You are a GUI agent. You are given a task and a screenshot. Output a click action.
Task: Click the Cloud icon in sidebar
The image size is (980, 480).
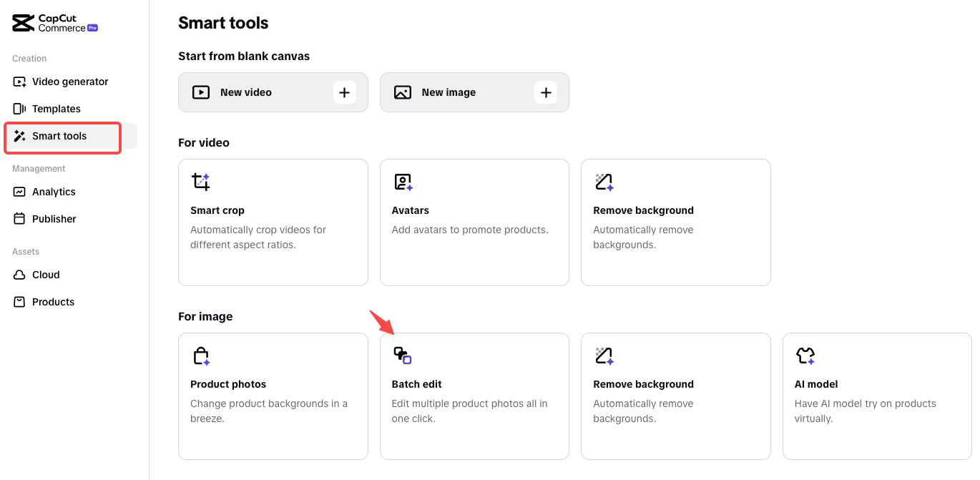click(20, 275)
